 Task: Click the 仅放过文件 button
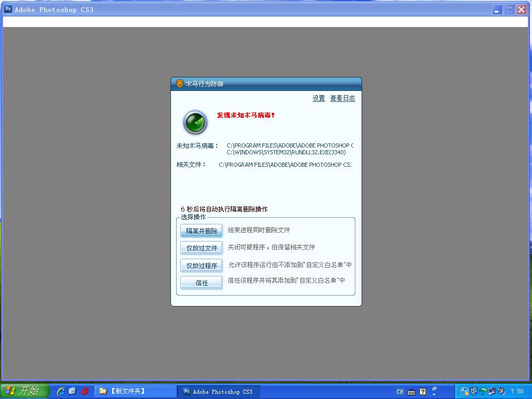pos(201,248)
